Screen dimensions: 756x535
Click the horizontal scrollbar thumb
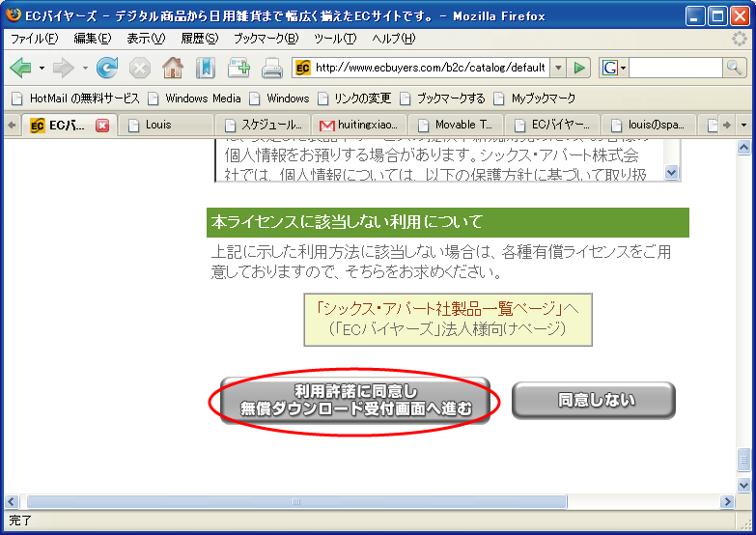point(296,502)
